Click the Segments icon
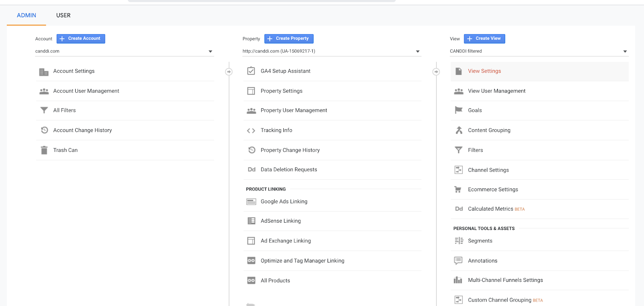Viewport: 644px width, 306px height. [x=459, y=241]
